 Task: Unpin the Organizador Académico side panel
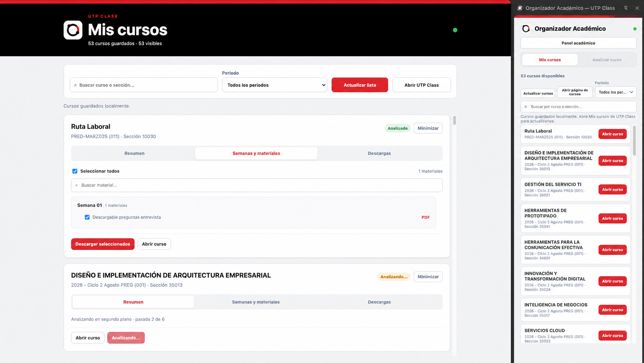coord(626,8)
